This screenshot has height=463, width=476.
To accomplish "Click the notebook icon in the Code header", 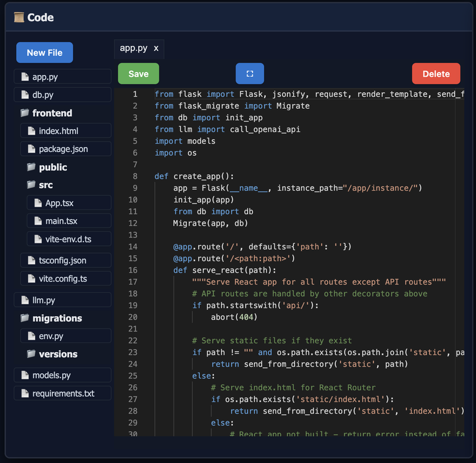I will [x=18, y=17].
